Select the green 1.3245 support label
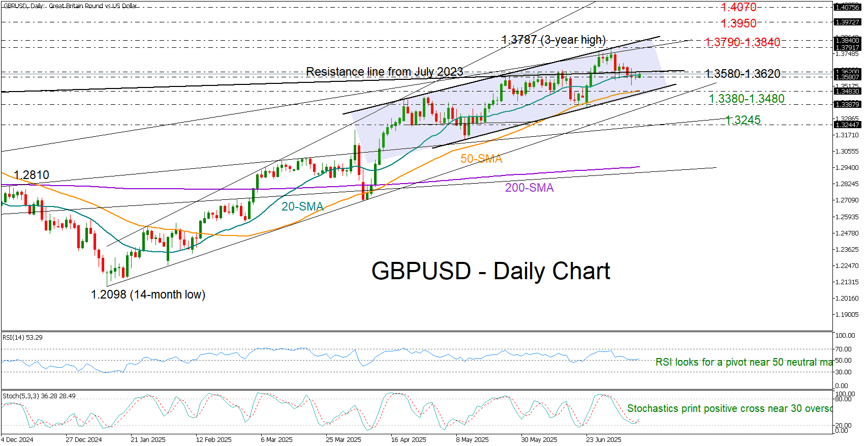868x446 pixels. point(743,120)
